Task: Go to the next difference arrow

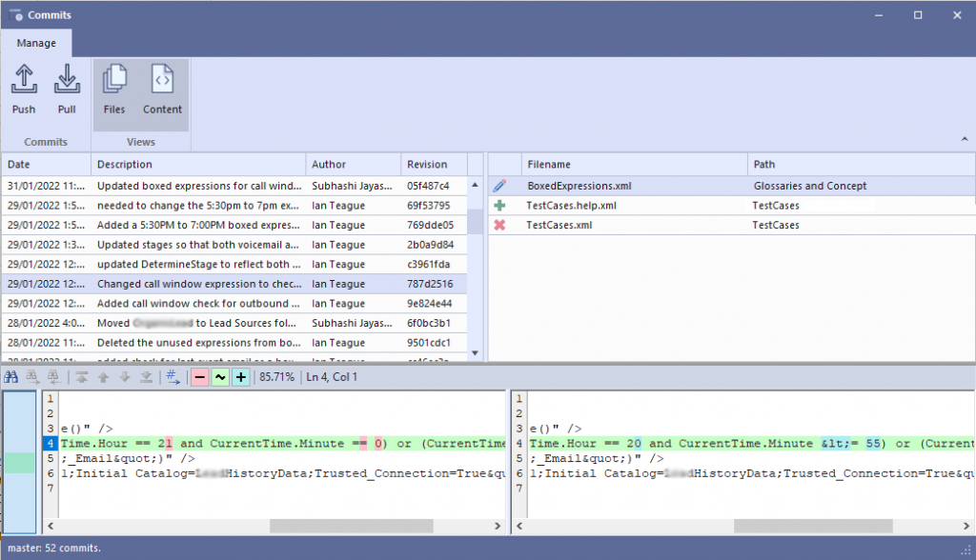Action: 125,377
